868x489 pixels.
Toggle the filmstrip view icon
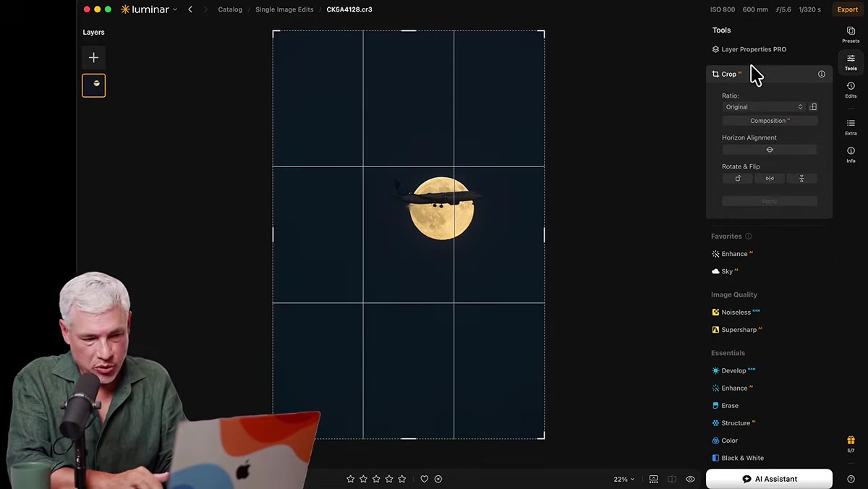(x=654, y=479)
